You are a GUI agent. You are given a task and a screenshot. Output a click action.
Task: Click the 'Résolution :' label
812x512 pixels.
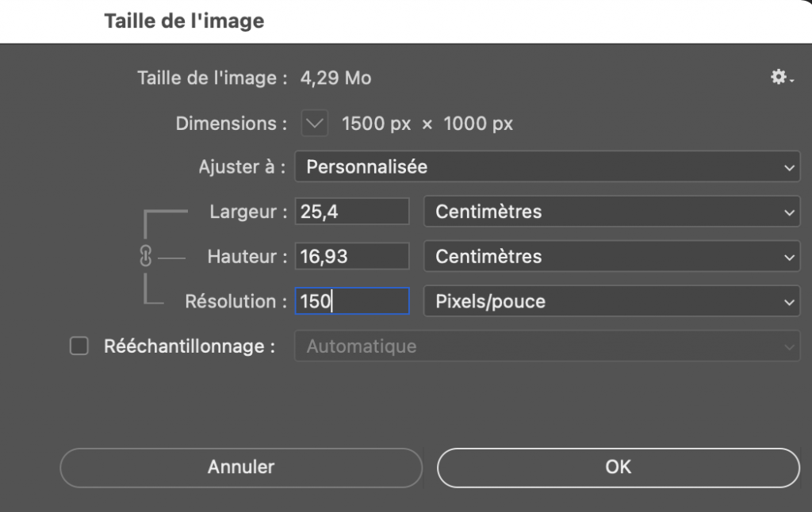click(235, 302)
